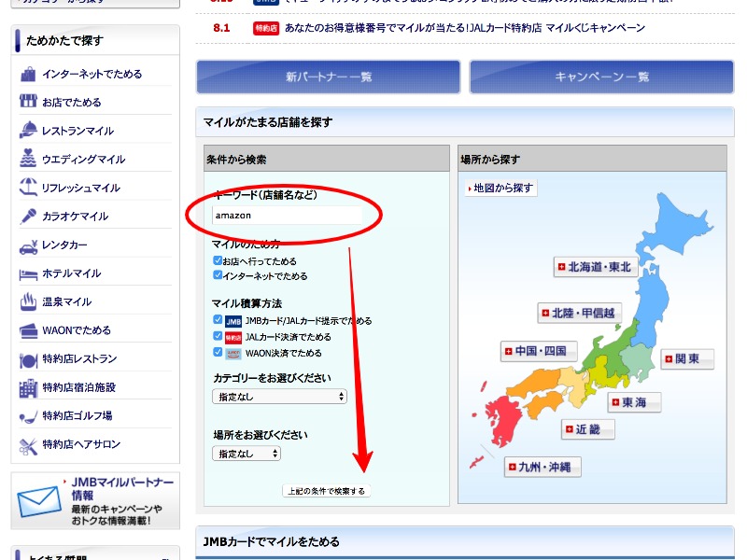This screenshot has width=747, height=560.
Task: Click the car icon beside レンタカー
Action: (x=28, y=246)
